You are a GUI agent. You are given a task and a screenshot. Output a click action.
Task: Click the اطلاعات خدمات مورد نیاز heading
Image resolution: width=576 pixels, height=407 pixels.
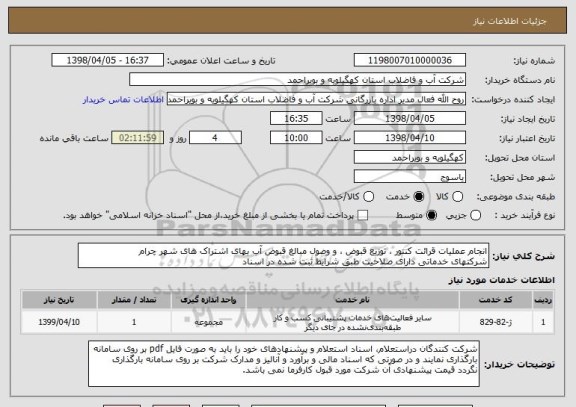pos(501,280)
